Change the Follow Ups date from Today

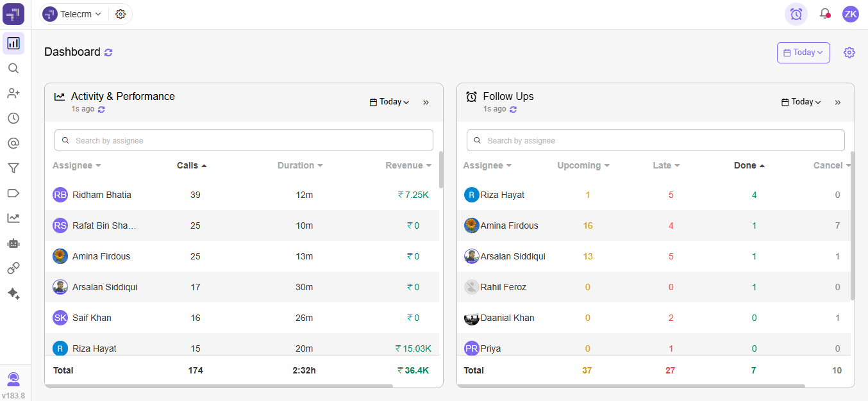[801, 101]
